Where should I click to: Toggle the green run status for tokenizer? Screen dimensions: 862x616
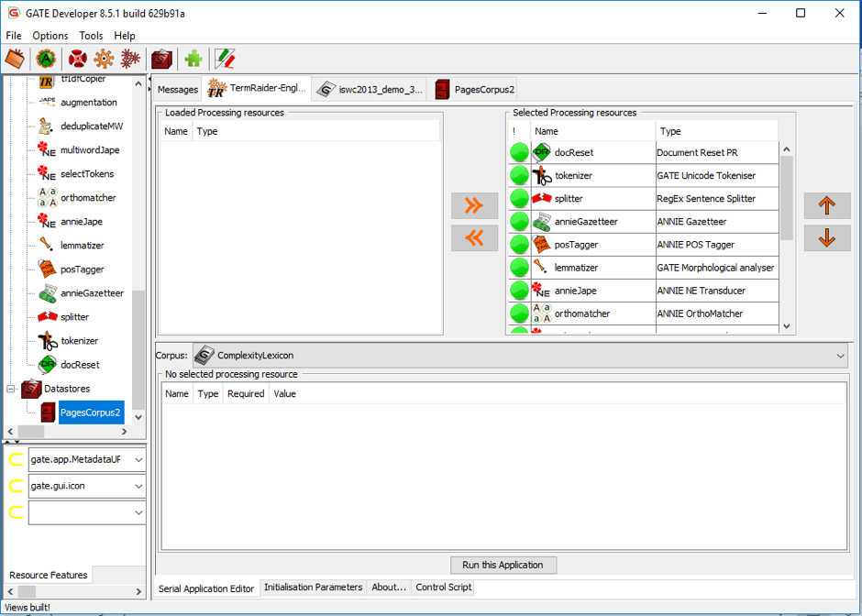(519, 175)
